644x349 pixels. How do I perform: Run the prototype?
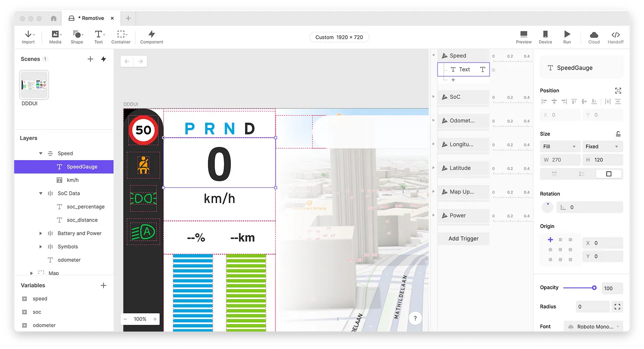pos(567,37)
